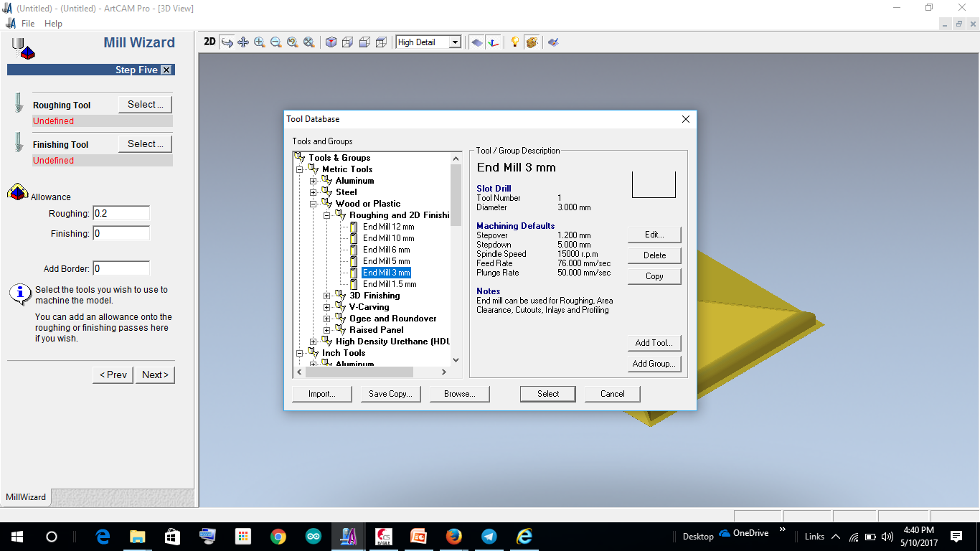Select End Mill 10 mm tool
The image size is (980, 551).
[x=388, y=238]
